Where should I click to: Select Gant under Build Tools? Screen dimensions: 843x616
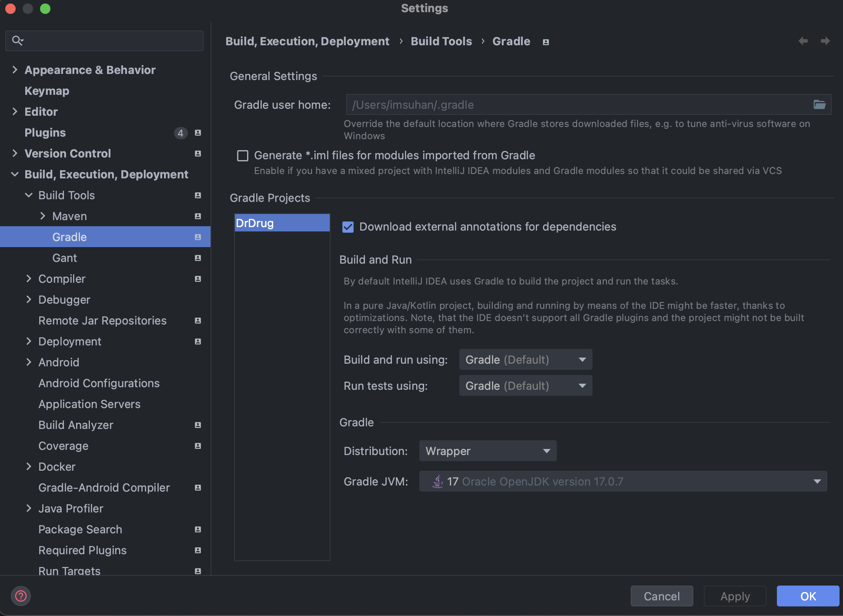point(64,258)
